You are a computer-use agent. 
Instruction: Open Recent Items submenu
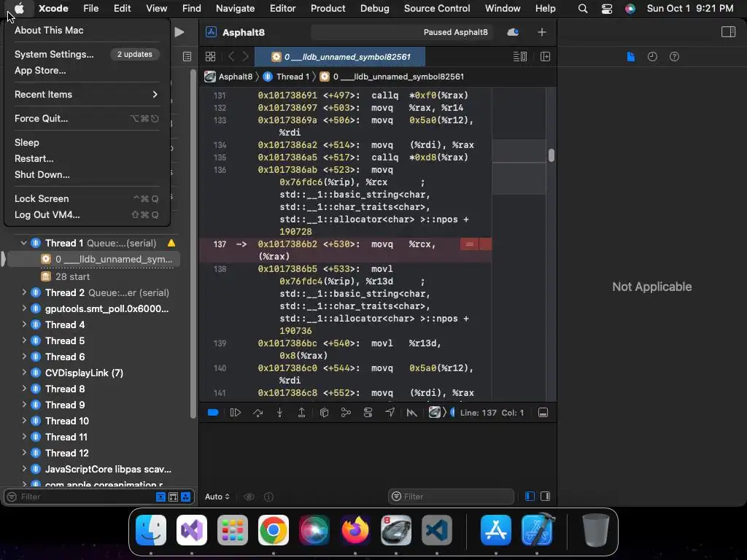point(88,94)
